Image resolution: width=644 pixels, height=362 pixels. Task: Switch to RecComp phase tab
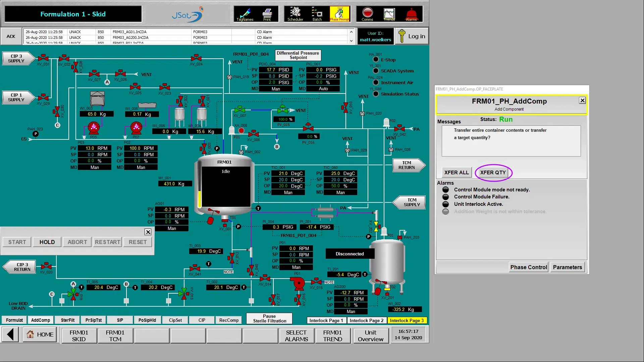pos(229,320)
